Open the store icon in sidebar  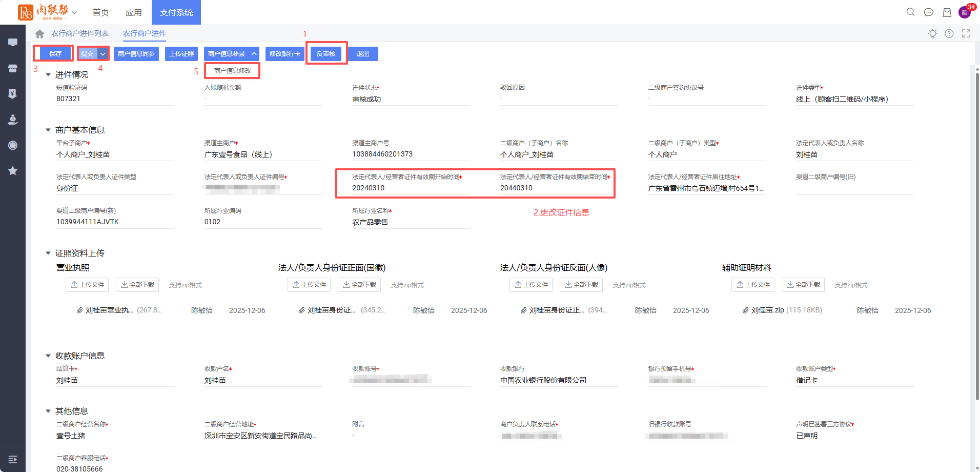point(13,68)
